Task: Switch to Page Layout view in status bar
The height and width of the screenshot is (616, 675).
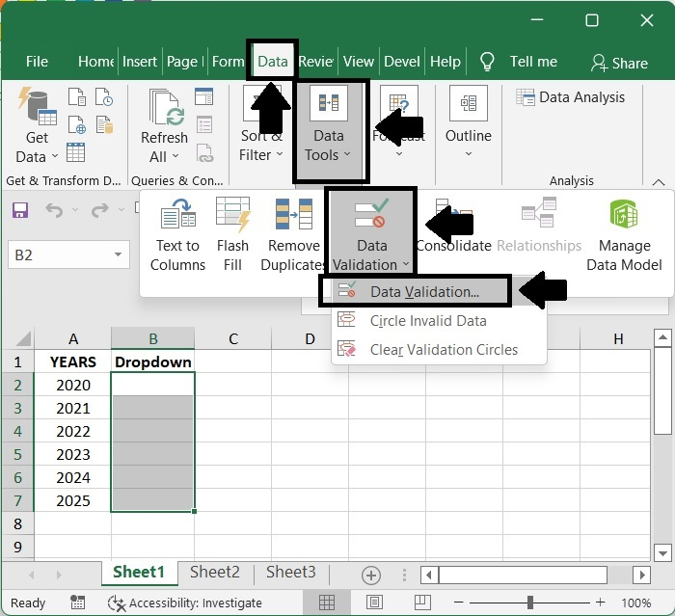Action: coord(374,603)
